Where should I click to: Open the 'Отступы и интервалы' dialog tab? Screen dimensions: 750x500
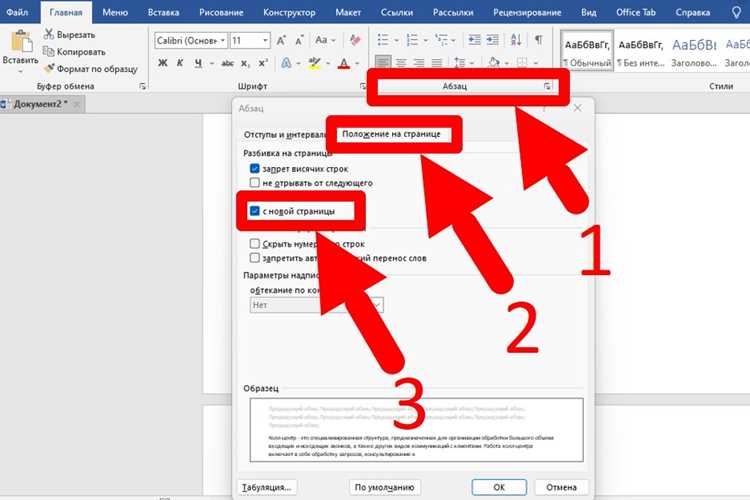coord(285,134)
